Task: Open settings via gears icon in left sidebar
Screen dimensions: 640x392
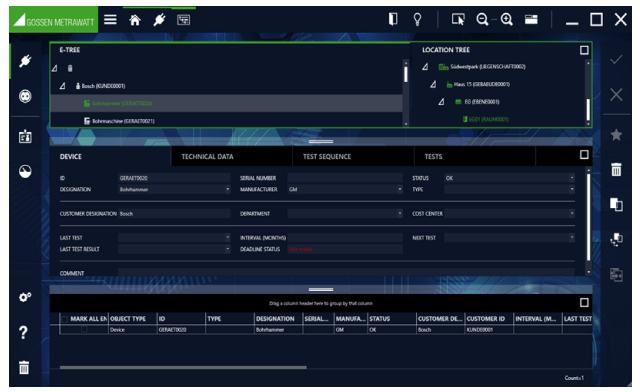Action: (x=25, y=297)
